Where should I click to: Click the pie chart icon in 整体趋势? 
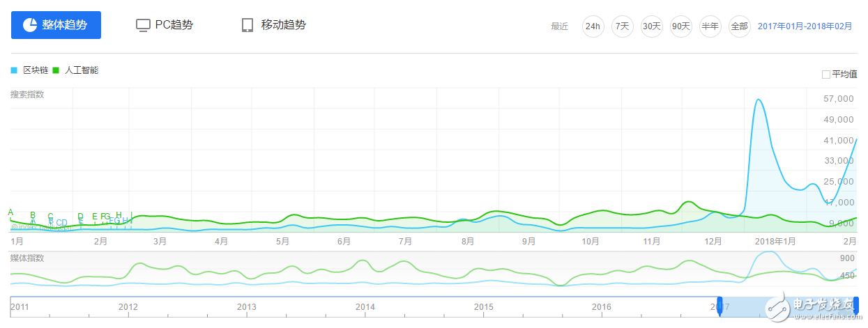point(30,25)
